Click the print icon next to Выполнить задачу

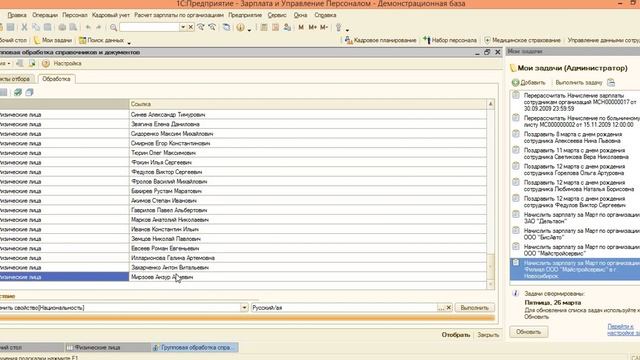tap(611, 82)
